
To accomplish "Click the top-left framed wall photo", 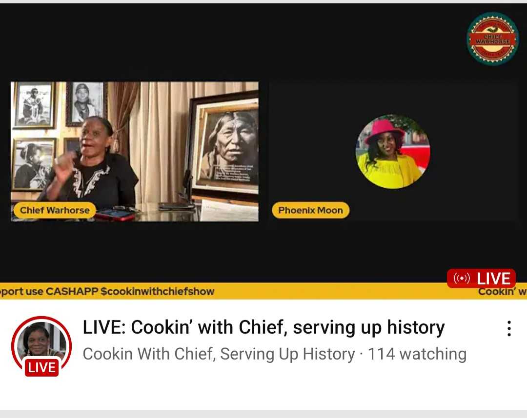I will pos(34,105).
